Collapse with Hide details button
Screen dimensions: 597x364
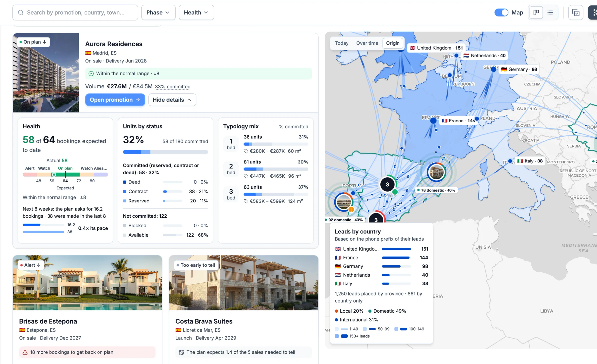click(x=172, y=100)
